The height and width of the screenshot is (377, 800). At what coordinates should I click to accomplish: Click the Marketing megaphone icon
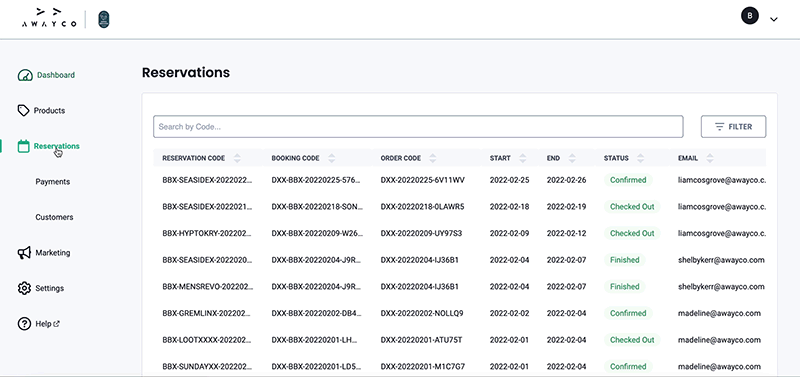24,253
